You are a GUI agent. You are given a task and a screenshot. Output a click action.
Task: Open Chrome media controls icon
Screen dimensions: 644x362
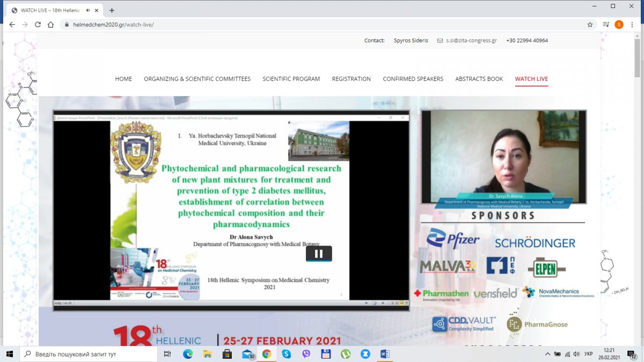click(606, 25)
